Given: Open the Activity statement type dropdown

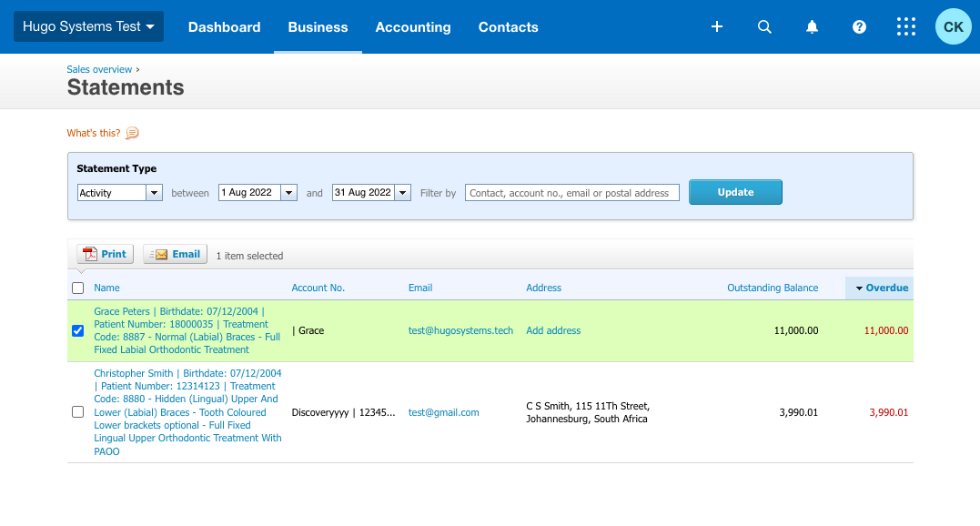Looking at the screenshot, I should [x=119, y=193].
